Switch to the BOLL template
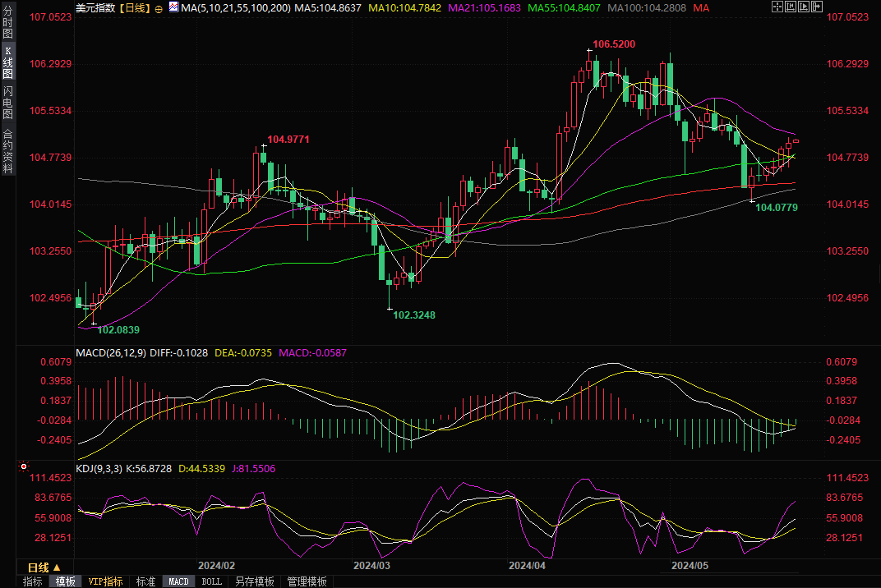The height and width of the screenshot is (588, 881). tap(211, 581)
